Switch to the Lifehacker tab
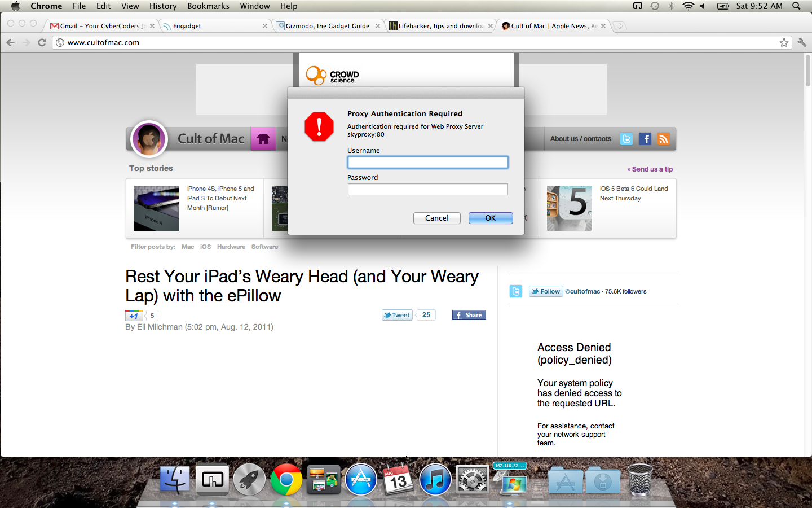This screenshot has width=812, height=508. point(440,26)
